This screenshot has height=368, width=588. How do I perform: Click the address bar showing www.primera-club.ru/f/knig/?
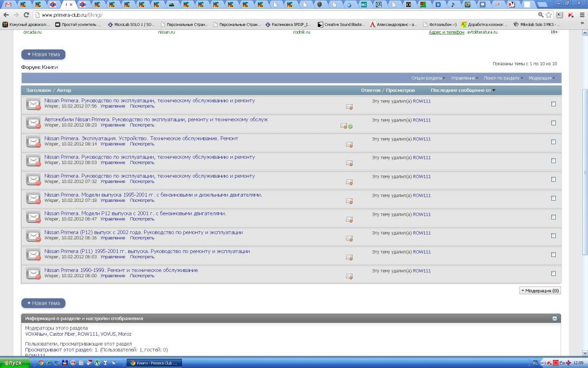point(285,15)
